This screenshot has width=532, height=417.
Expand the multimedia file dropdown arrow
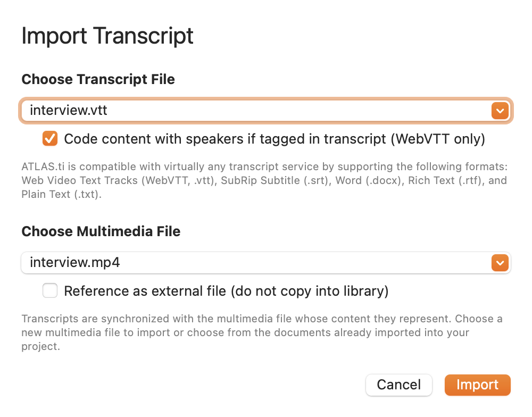[x=499, y=263]
